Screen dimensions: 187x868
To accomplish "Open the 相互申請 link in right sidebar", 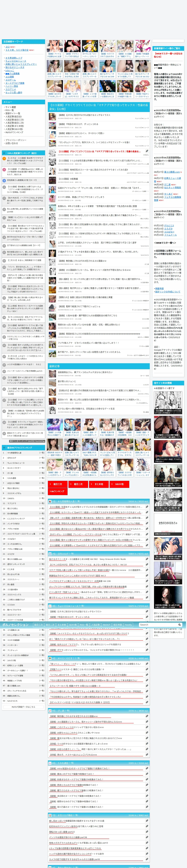I will tap(159, 289).
